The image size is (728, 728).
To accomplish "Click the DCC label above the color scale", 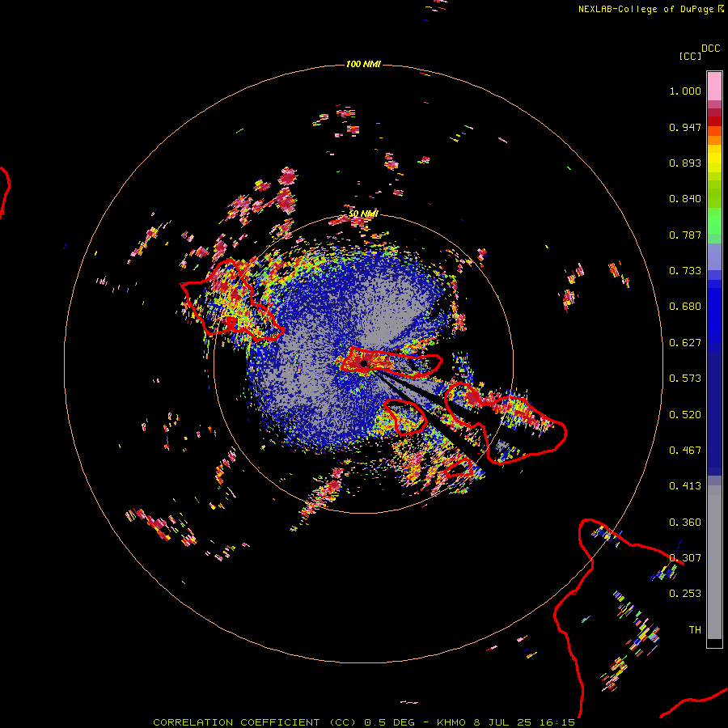I will tap(711, 49).
